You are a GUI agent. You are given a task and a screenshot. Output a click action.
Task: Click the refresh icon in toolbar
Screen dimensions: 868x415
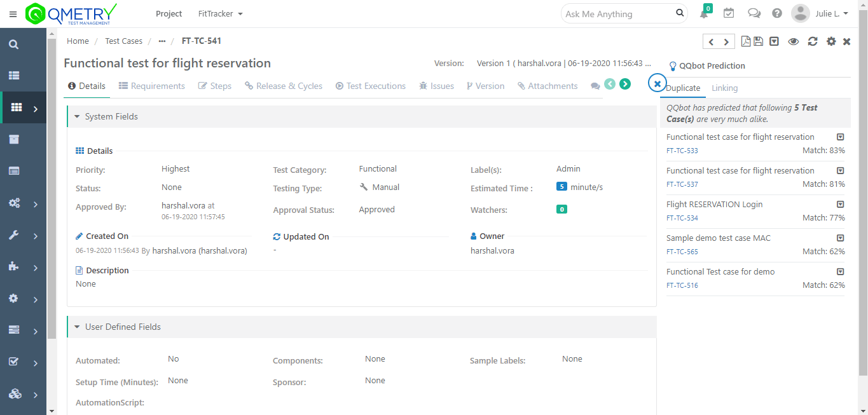[813, 41]
